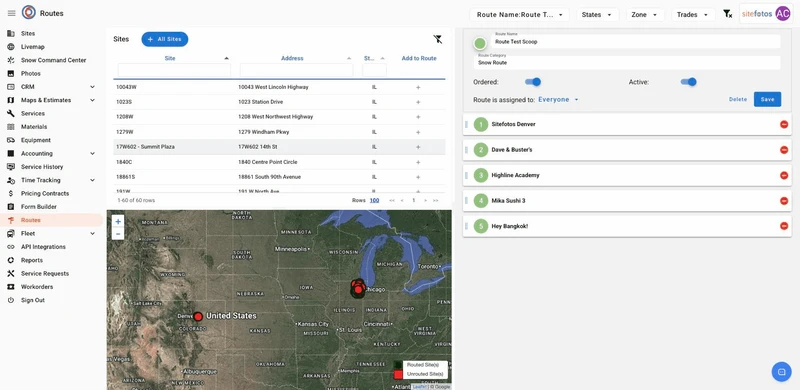Click the Form Builder icon
Viewport: 800px width, 390px height.
click(x=11, y=207)
